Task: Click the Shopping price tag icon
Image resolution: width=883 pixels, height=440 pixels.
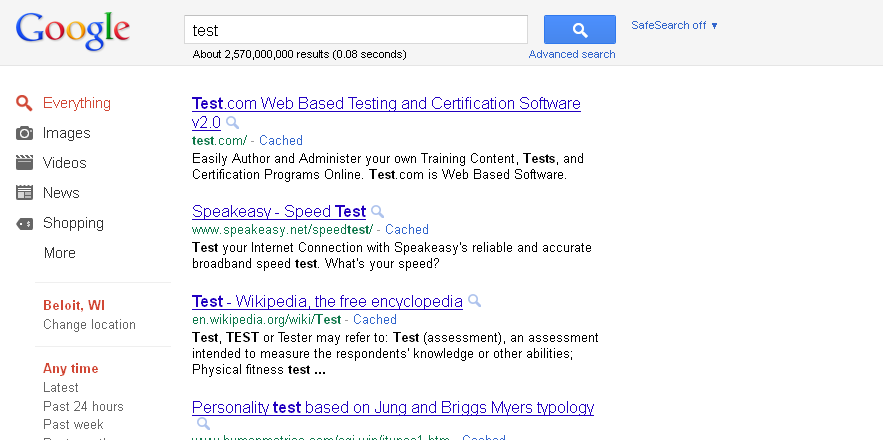Action: pyautogui.click(x=24, y=223)
